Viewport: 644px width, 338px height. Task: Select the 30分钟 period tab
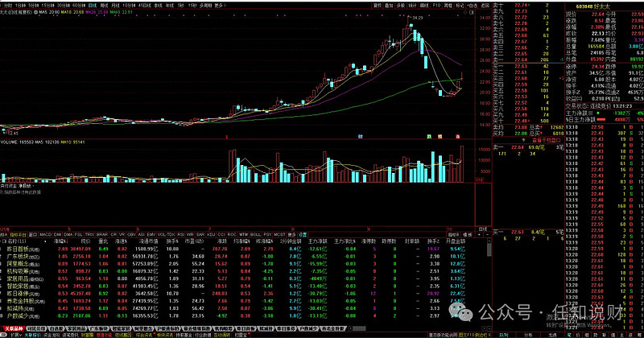pos(64,6)
